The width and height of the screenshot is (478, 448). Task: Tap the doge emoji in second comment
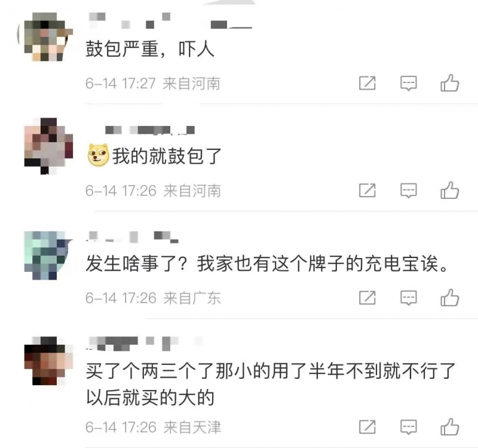[99, 155]
